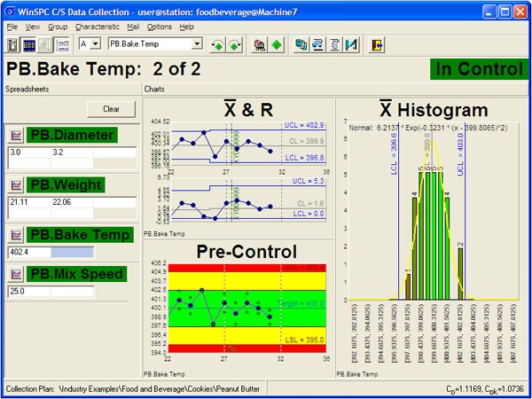
Task: Expand the PB.Bake Temp characteristic dropdown
Action: tap(196, 43)
